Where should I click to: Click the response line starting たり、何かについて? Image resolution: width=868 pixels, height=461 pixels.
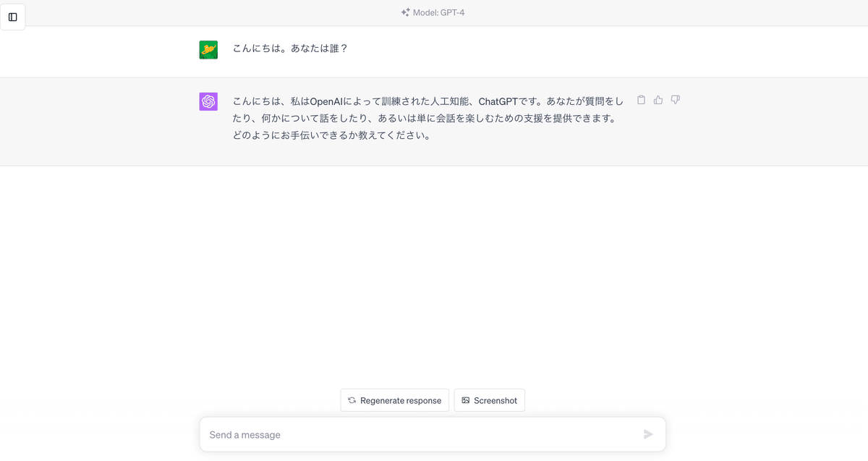coord(425,118)
